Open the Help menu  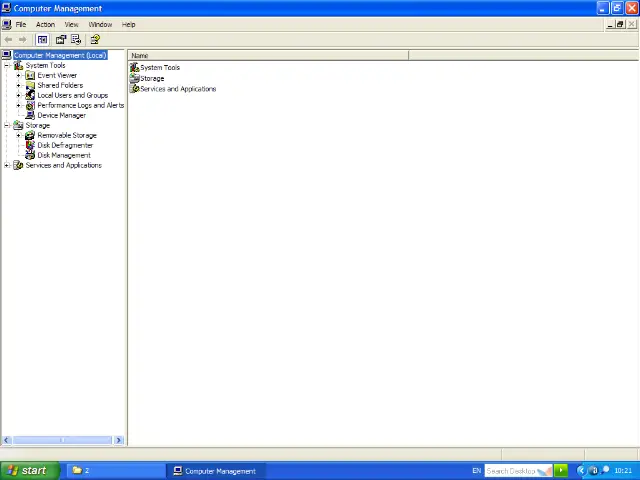[129, 24]
